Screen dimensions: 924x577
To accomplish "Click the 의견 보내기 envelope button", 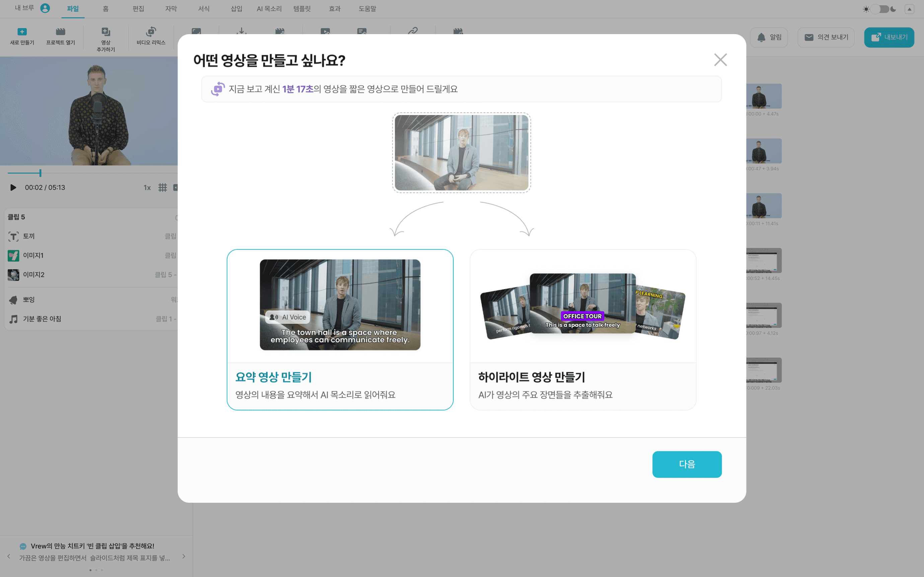I will point(826,37).
